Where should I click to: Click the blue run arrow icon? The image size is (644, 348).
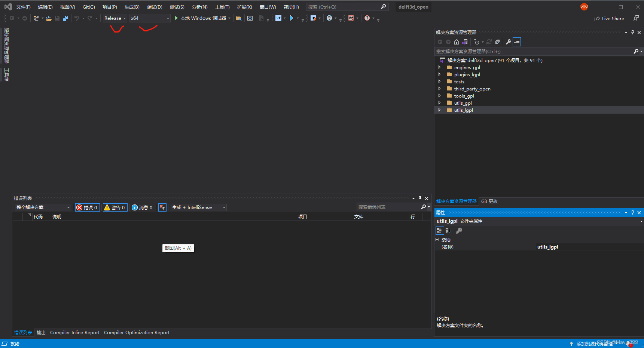tap(292, 18)
